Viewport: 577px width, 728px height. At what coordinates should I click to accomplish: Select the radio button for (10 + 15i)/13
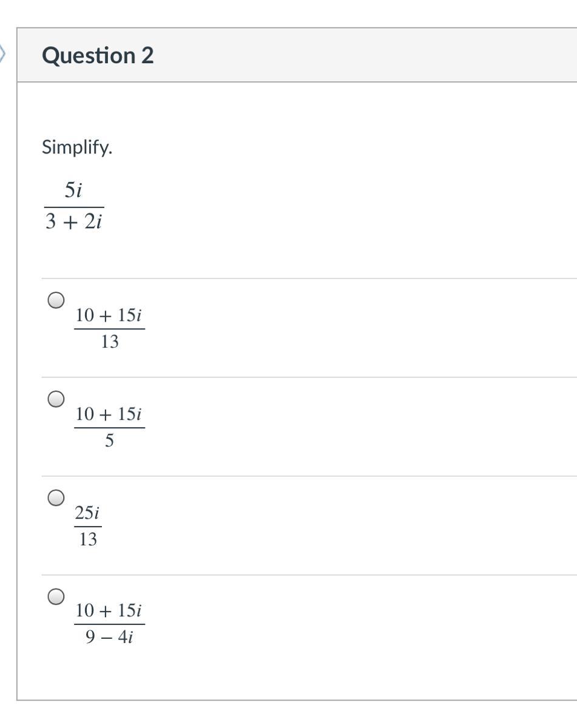point(56,300)
